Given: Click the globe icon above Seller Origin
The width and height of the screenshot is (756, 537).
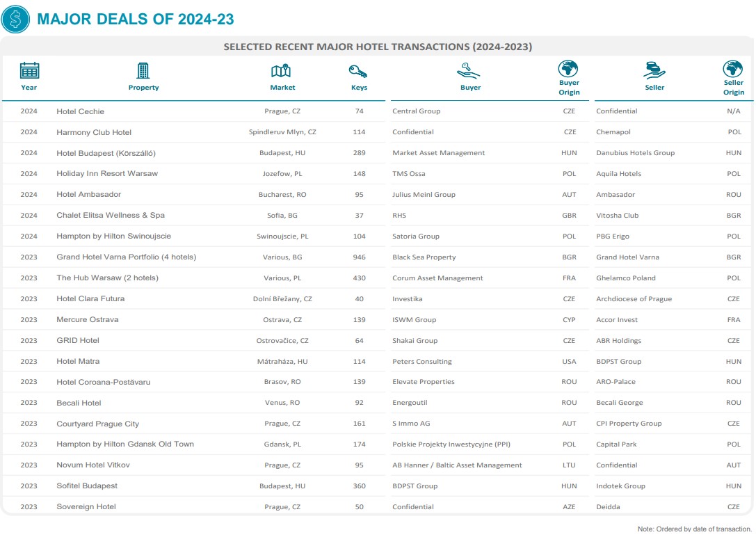Looking at the screenshot, I should (732, 69).
